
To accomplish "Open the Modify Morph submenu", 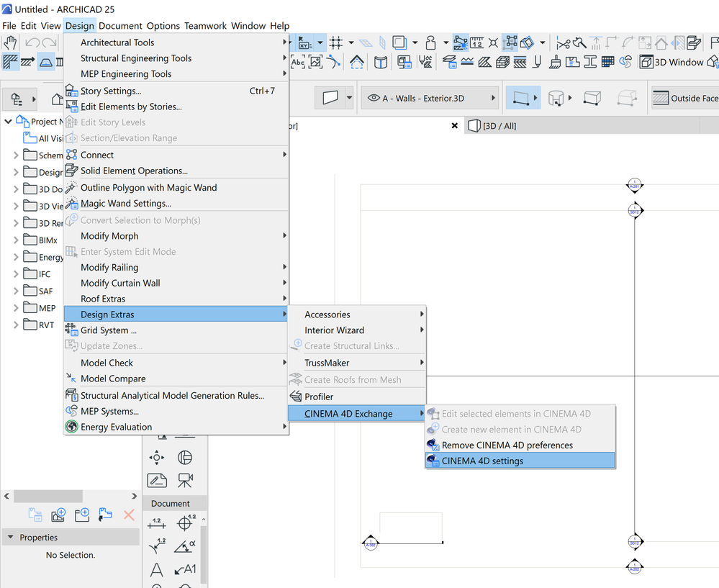I will [x=176, y=236].
